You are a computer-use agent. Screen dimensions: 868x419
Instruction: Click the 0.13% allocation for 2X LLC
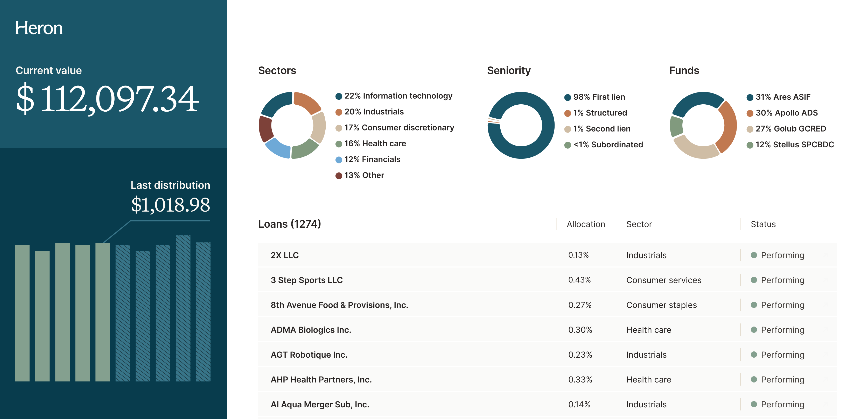578,255
